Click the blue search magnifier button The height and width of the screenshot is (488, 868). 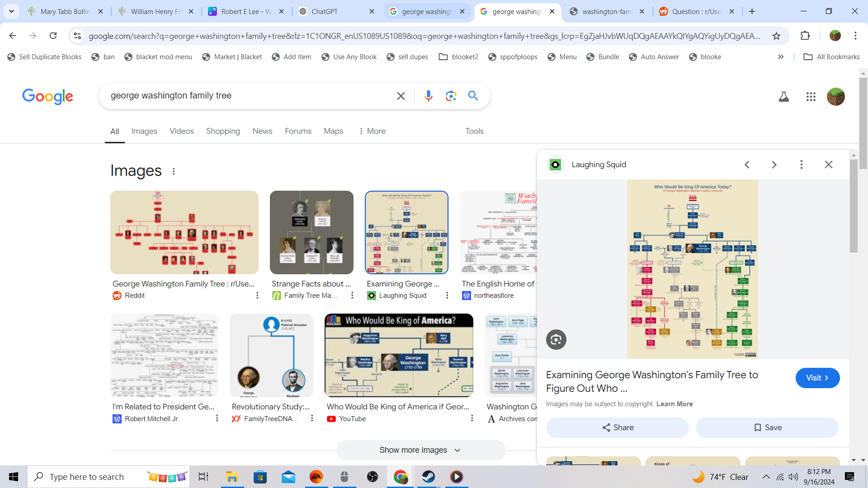[x=473, y=96]
